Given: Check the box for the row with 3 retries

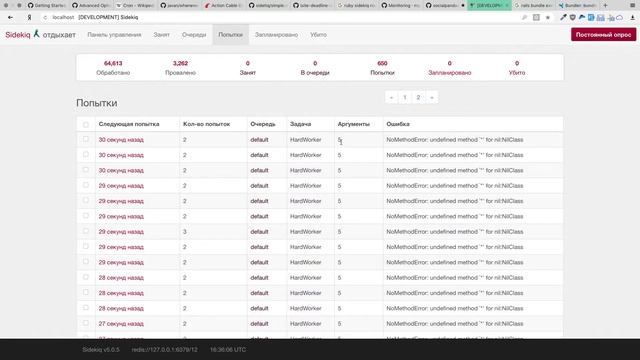Looking at the screenshot, I should point(86,231).
